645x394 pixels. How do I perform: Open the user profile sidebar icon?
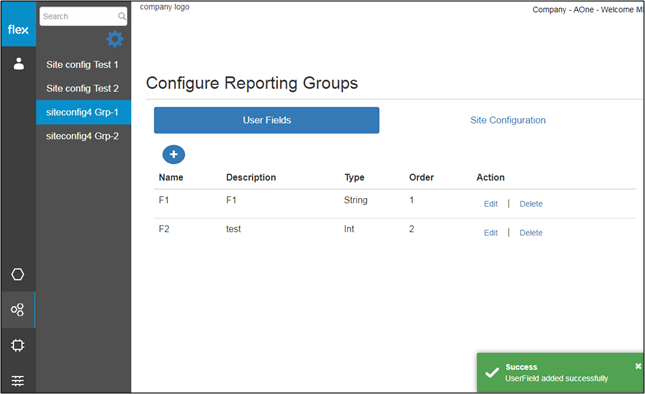click(x=19, y=64)
